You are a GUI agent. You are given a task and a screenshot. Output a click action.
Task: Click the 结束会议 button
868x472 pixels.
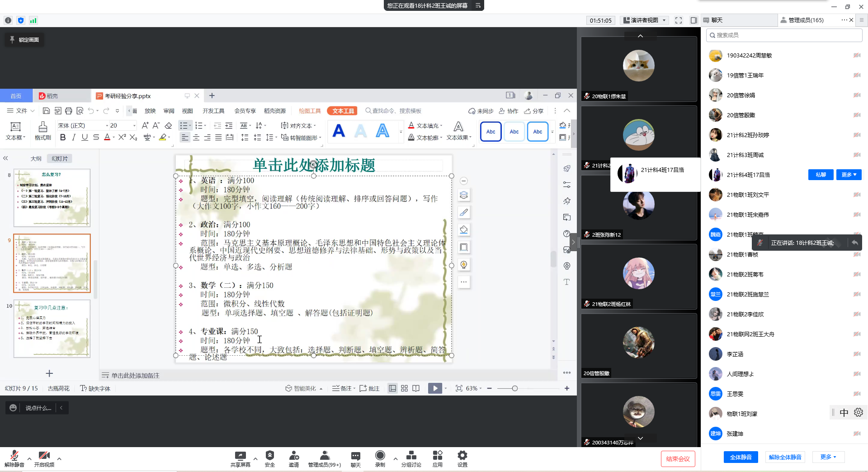click(678, 459)
